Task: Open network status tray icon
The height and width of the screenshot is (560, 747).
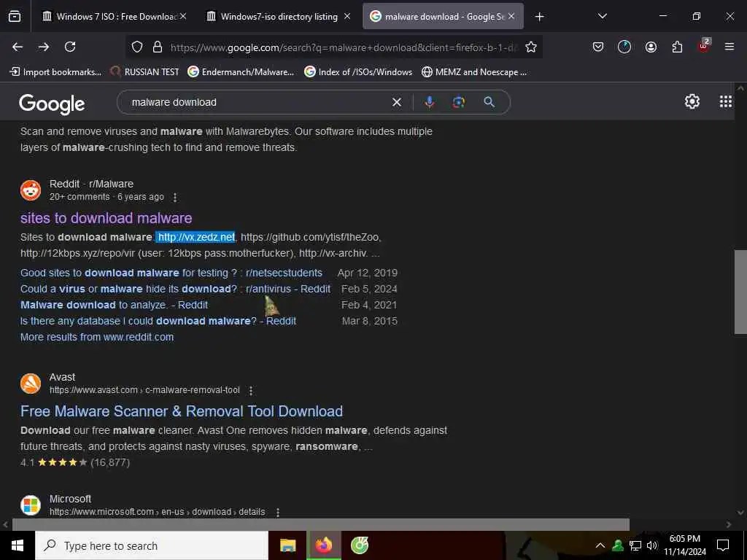Action: (x=635, y=545)
